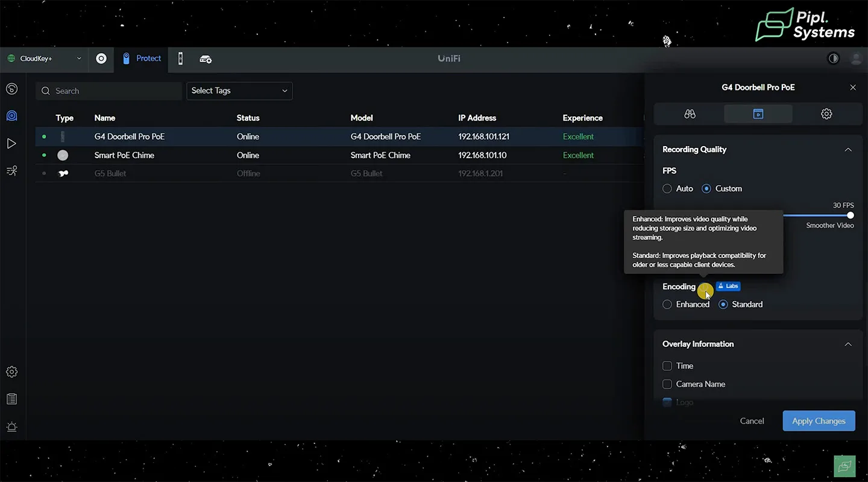The image size is (868, 482).
Task: Click the G5 Bullet camera type icon
Action: 63,174
